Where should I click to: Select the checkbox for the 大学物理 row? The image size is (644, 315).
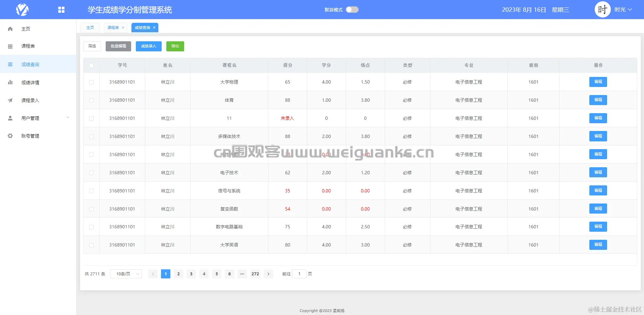coord(92,82)
